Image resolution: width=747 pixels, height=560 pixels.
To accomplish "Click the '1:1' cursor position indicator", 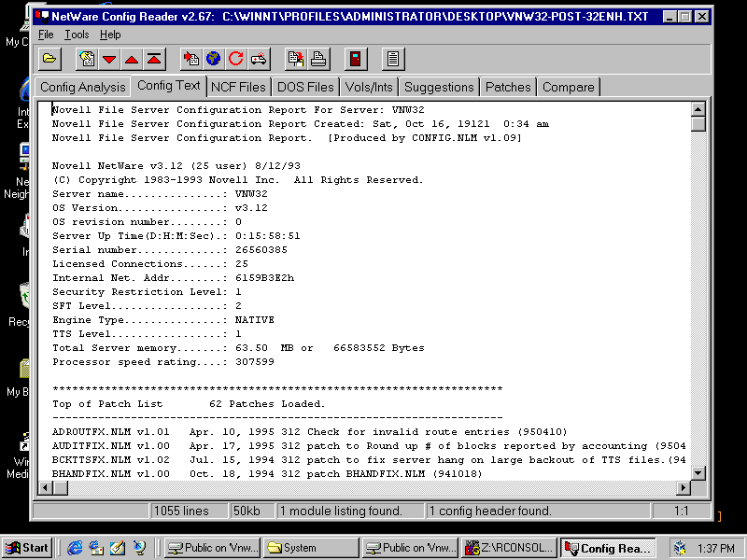I will (x=681, y=511).
